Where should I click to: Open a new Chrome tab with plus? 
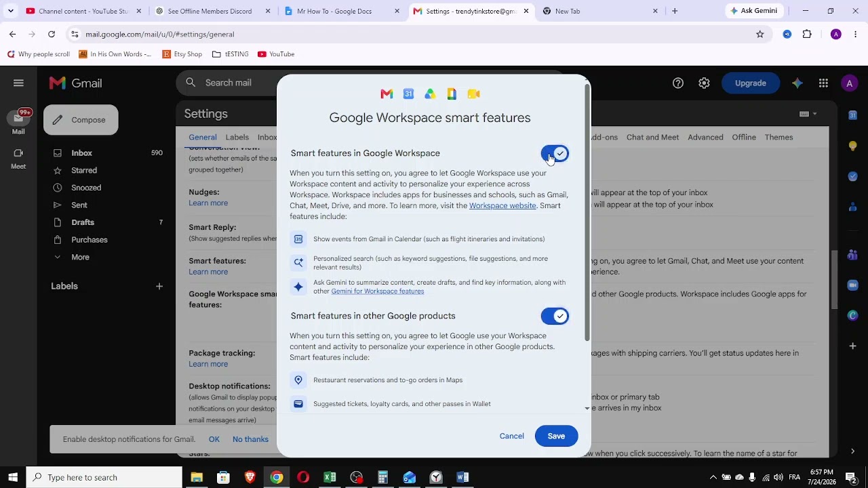(x=674, y=11)
